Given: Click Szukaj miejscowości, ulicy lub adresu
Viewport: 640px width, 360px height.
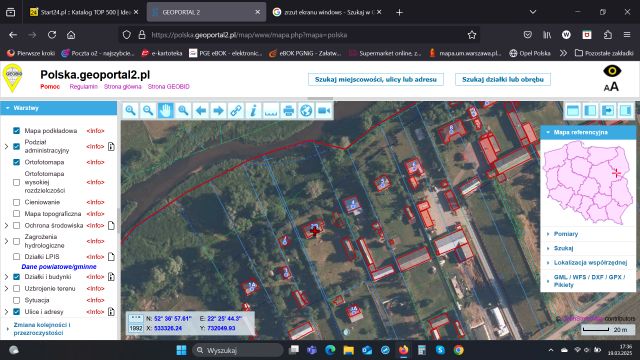Looking at the screenshot, I should point(376,80).
